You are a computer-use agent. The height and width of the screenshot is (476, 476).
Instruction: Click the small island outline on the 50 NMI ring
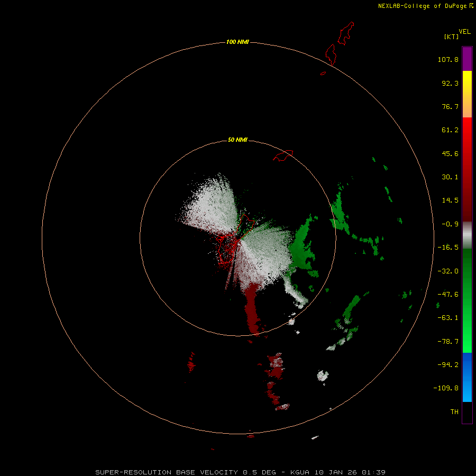tap(283, 155)
